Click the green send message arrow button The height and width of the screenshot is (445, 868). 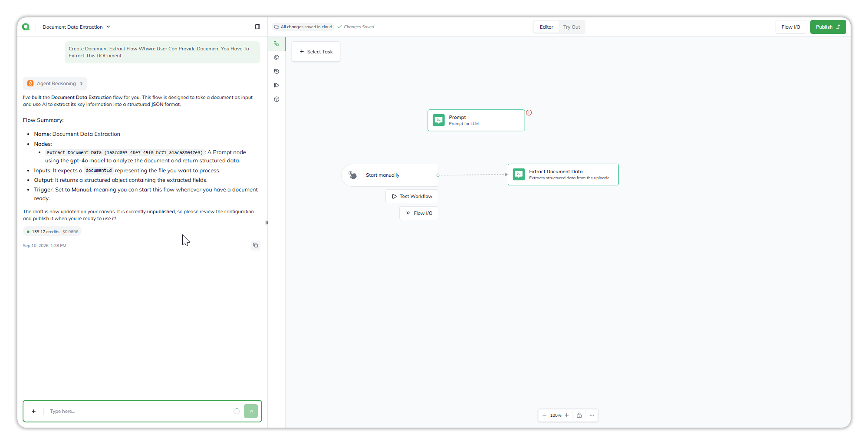pos(251,411)
